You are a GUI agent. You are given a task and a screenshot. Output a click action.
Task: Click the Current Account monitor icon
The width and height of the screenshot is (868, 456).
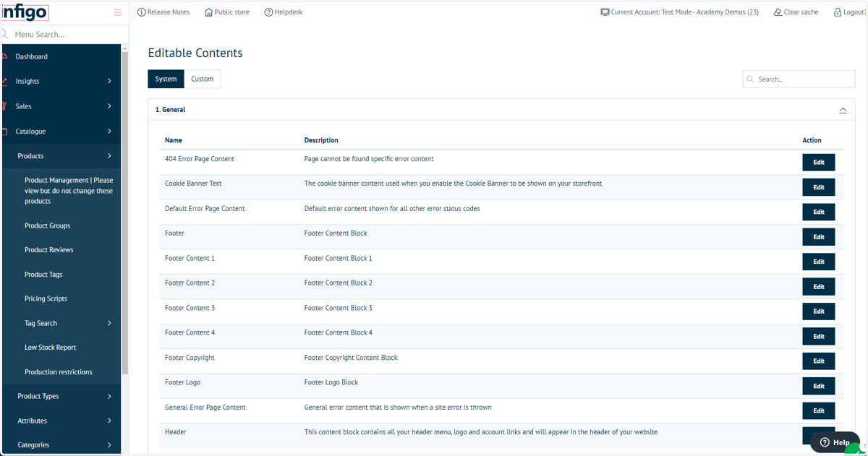pyautogui.click(x=605, y=12)
